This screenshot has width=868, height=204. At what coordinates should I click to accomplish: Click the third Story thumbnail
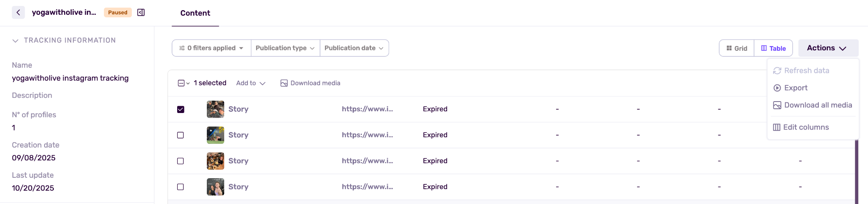click(215, 161)
